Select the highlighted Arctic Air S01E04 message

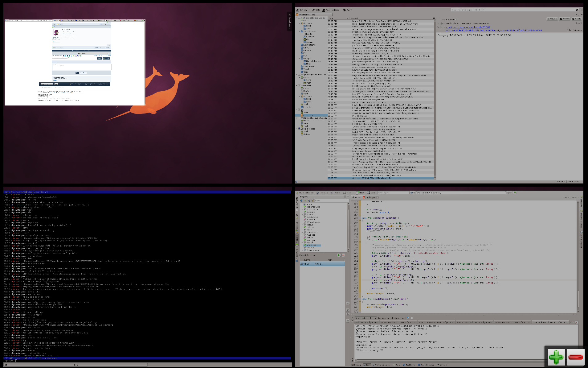tap(381, 178)
